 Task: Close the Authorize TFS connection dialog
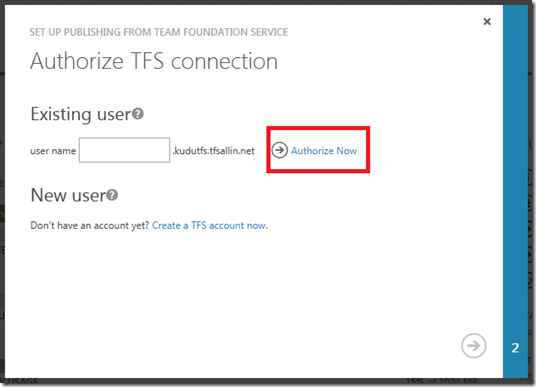487,22
